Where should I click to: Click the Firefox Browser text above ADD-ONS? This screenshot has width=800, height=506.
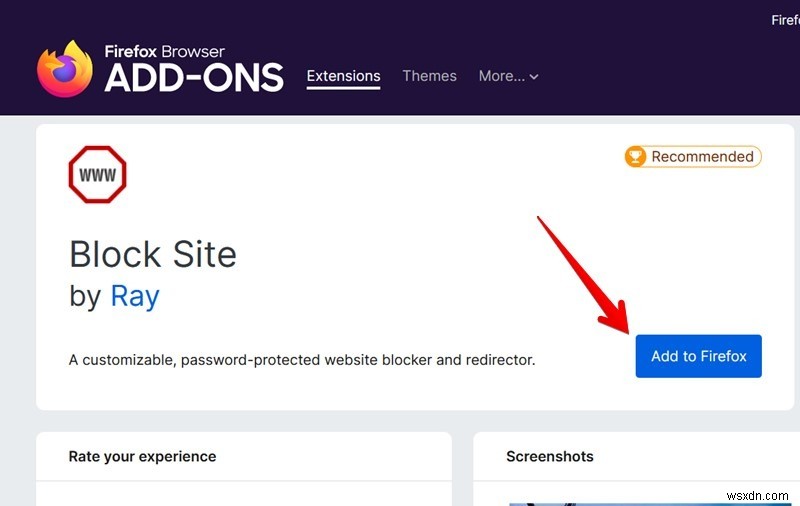pos(165,51)
